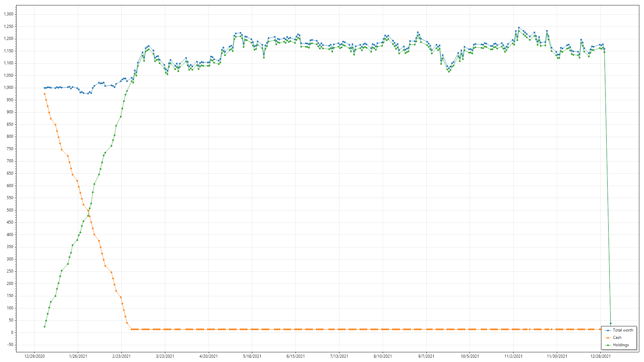The height and width of the screenshot is (362, 644).
Task: Click the green Holdings legend marker
Action: click(608, 345)
